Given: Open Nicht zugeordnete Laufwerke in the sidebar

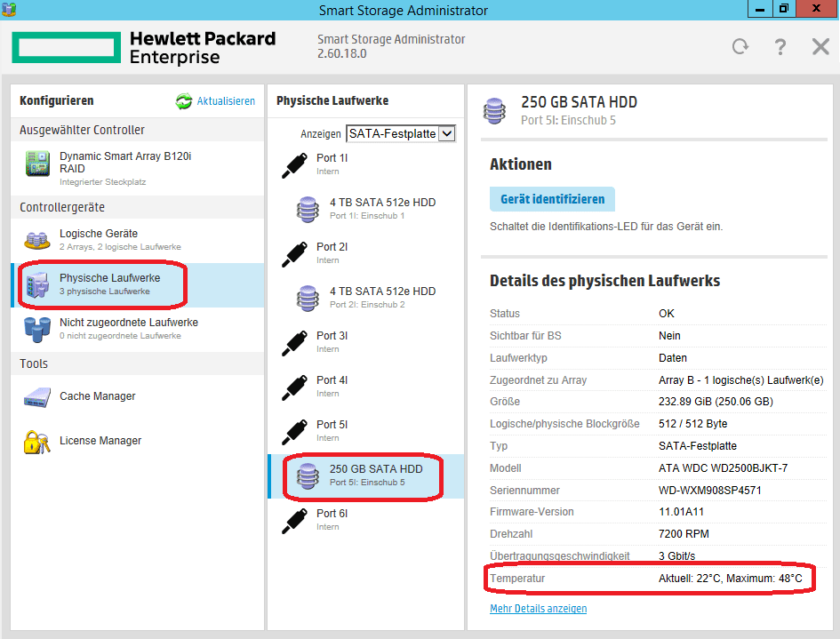Looking at the screenshot, I should 137,330.
